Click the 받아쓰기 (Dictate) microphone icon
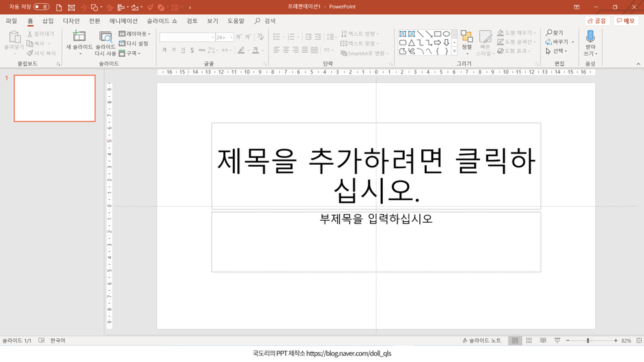644x362 pixels. pos(590,36)
